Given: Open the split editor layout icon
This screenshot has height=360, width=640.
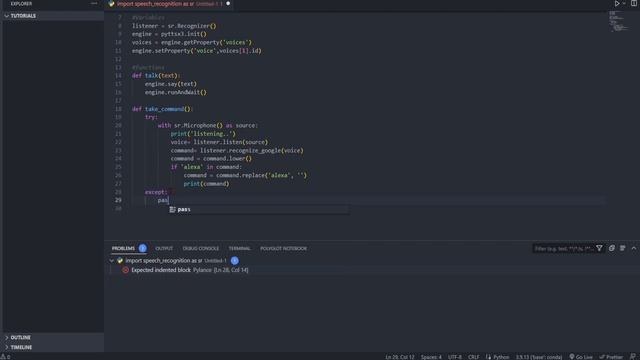Looking at the screenshot, I should click(x=634, y=3).
